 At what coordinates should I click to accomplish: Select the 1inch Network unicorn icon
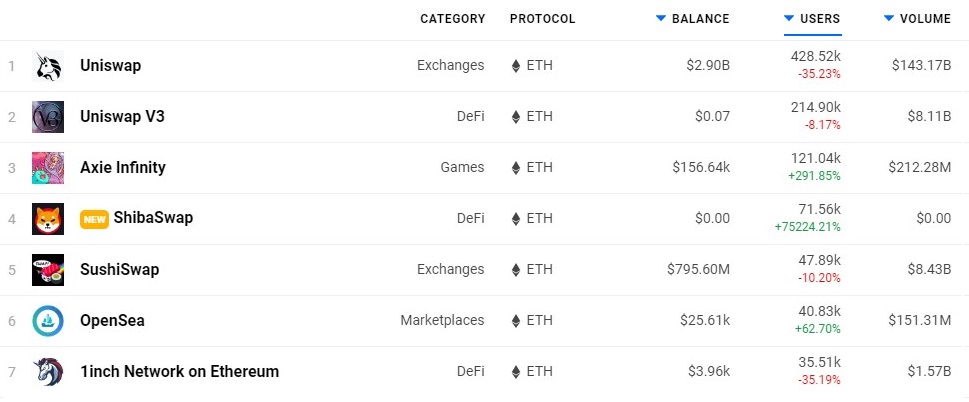click(x=48, y=372)
